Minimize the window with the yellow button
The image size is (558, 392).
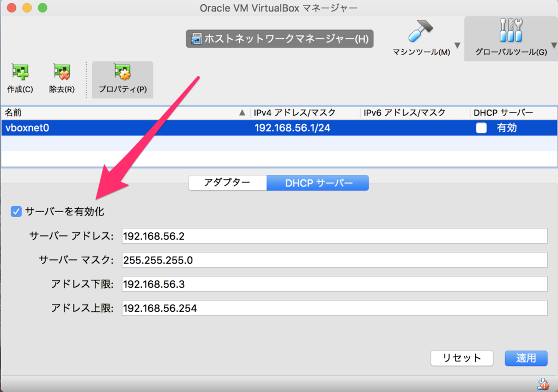[x=27, y=8]
